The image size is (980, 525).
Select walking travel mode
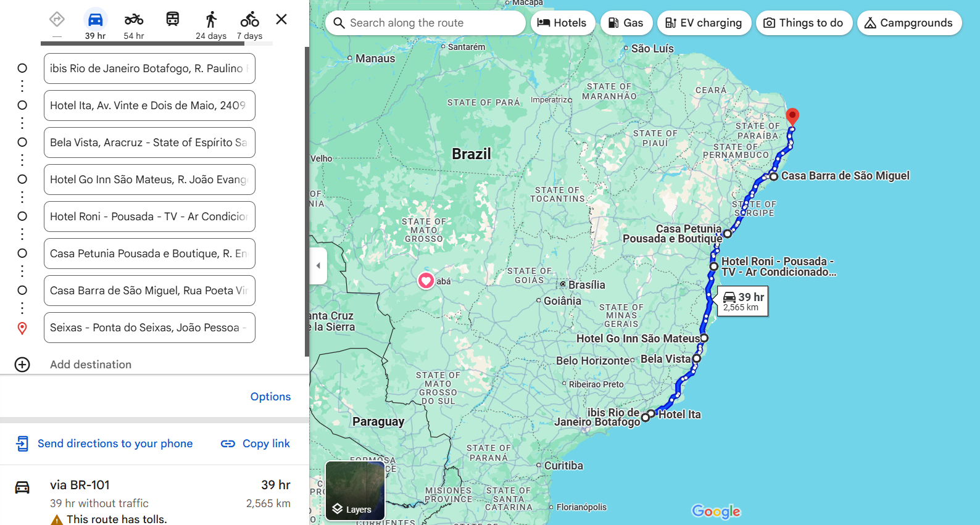tap(211, 20)
